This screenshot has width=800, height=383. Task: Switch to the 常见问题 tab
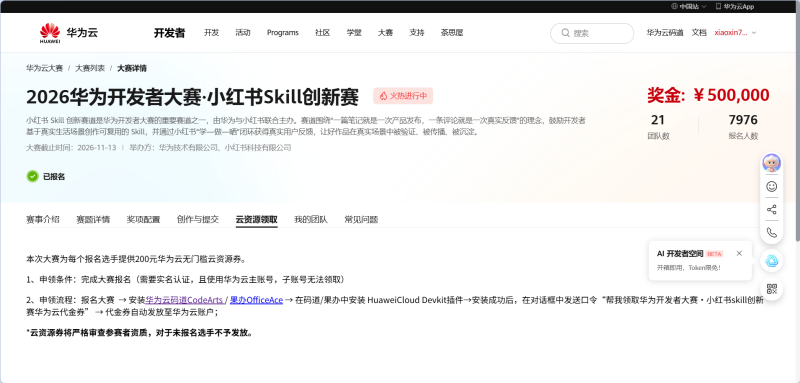click(361, 220)
